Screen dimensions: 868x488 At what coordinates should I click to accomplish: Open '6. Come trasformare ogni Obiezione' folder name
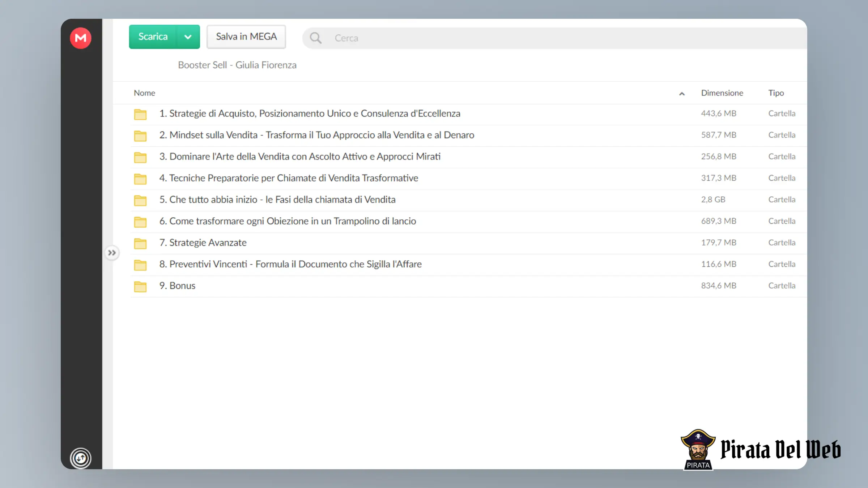tap(288, 221)
